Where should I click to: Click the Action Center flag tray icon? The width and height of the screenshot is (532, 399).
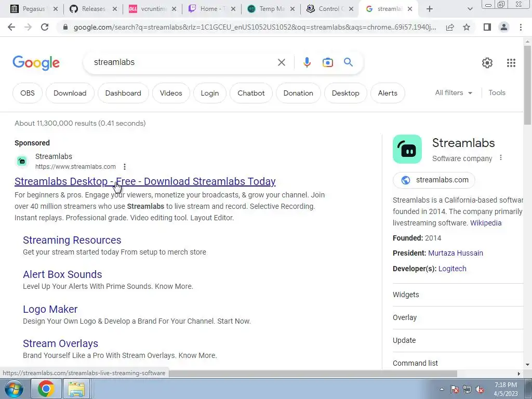pyautogui.click(x=455, y=390)
